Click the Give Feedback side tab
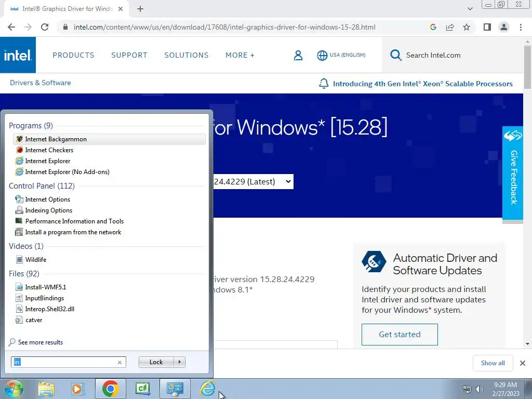 513,173
